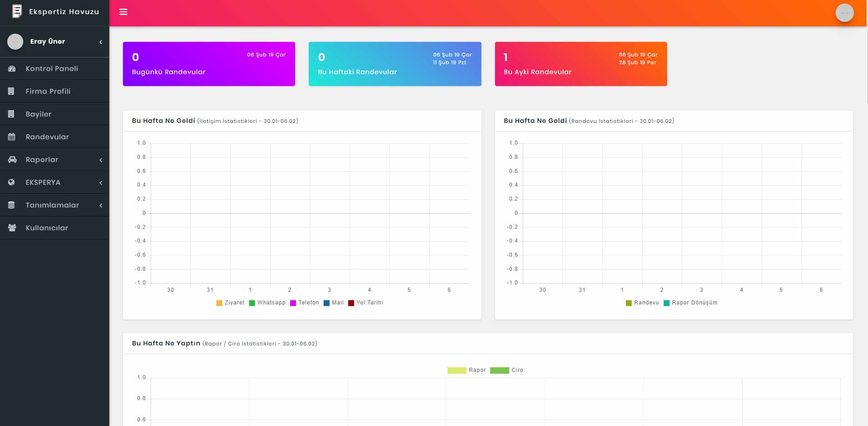
Task: Click the Kullanıcılar users icon
Action: 12,228
